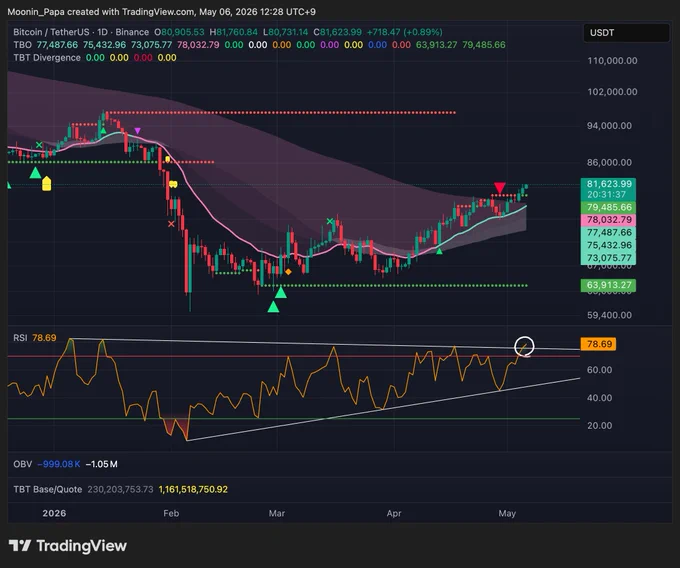Screen dimensions: 680x568
Task: Click the 77,487.66 price-axis tag
Action: (x=608, y=232)
